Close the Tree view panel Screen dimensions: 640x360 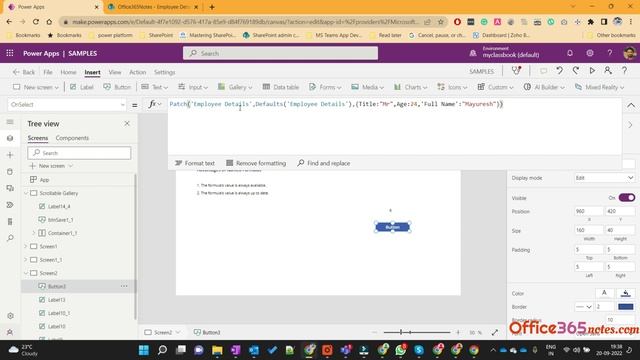127,123
